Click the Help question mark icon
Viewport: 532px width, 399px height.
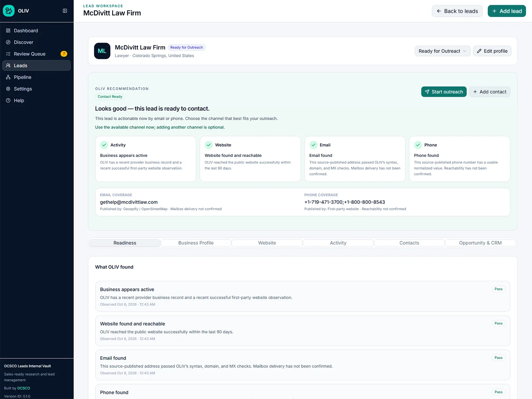click(x=8, y=100)
